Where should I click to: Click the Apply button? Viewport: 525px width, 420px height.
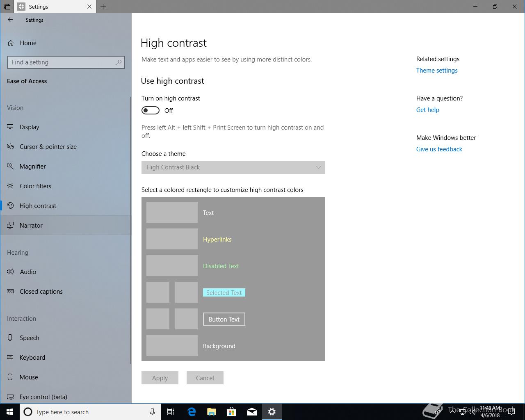[x=160, y=378]
